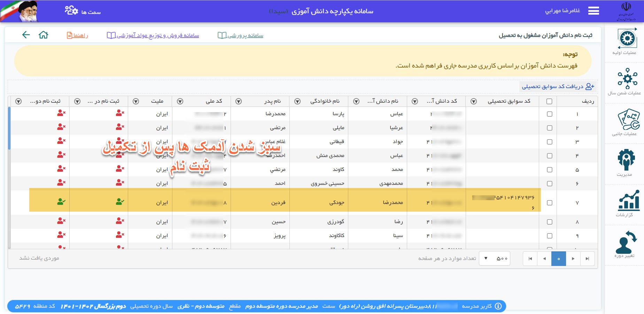Open filter dropdown for کد ملی column
Image resolution: width=644 pixels, height=314 pixels.
(180, 101)
